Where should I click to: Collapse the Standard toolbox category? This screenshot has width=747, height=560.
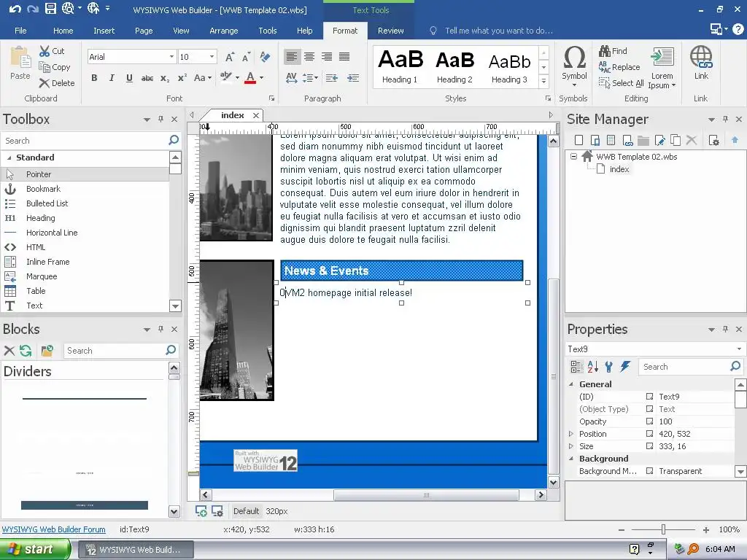(9, 157)
